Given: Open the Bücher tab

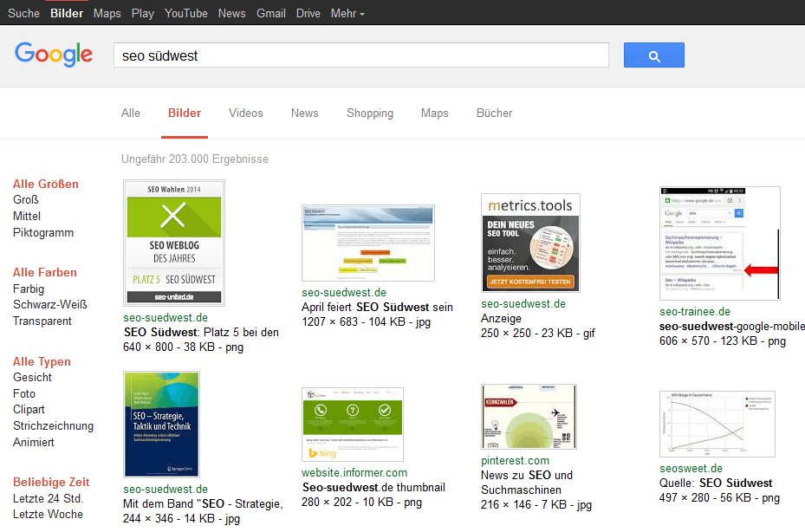Looking at the screenshot, I should [x=494, y=113].
